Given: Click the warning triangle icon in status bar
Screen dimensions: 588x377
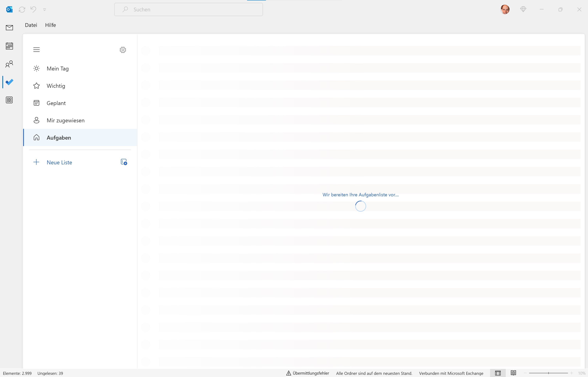Looking at the screenshot, I should [x=289, y=373].
